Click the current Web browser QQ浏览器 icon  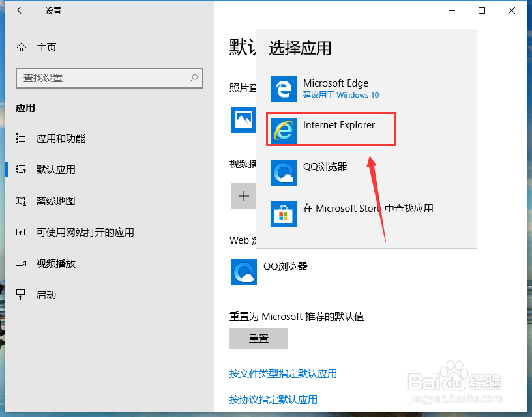[244, 272]
